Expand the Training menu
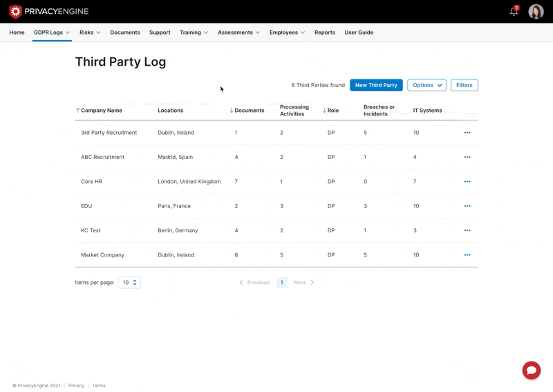The width and height of the screenshot is (553, 392). pyautogui.click(x=194, y=32)
